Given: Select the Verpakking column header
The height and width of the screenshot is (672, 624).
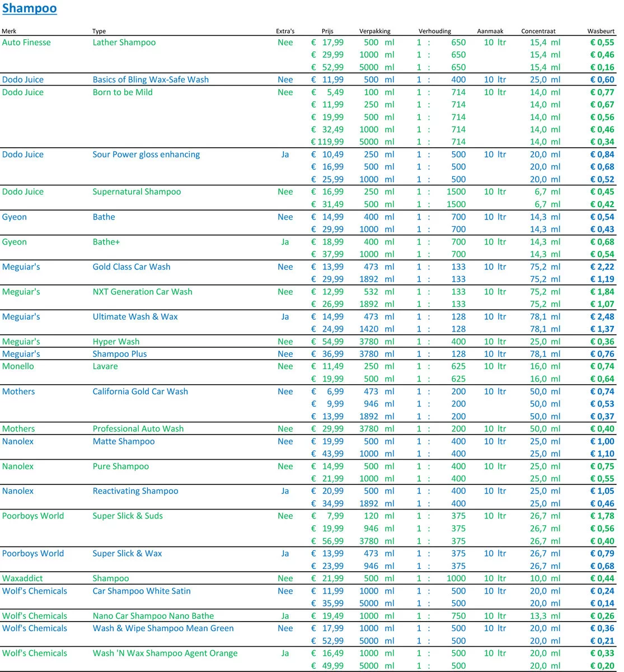Looking at the screenshot, I should [375, 31].
